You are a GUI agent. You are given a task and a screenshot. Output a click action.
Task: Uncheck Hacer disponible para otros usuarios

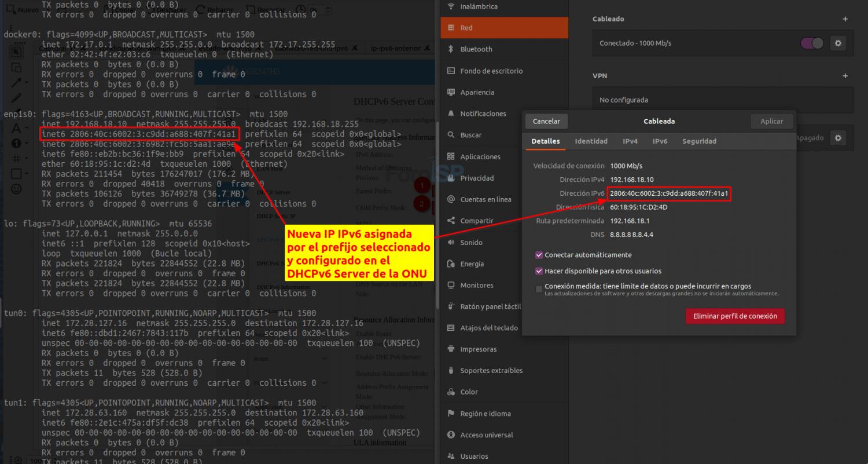(x=539, y=271)
